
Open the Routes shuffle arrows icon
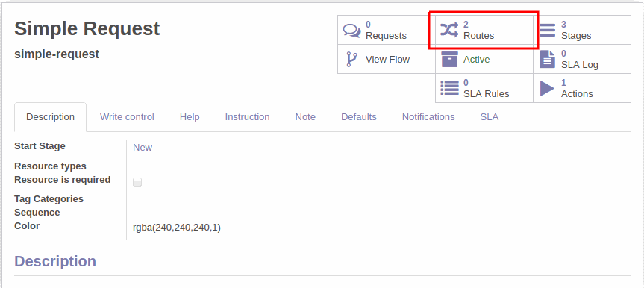[x=449, y=31]
